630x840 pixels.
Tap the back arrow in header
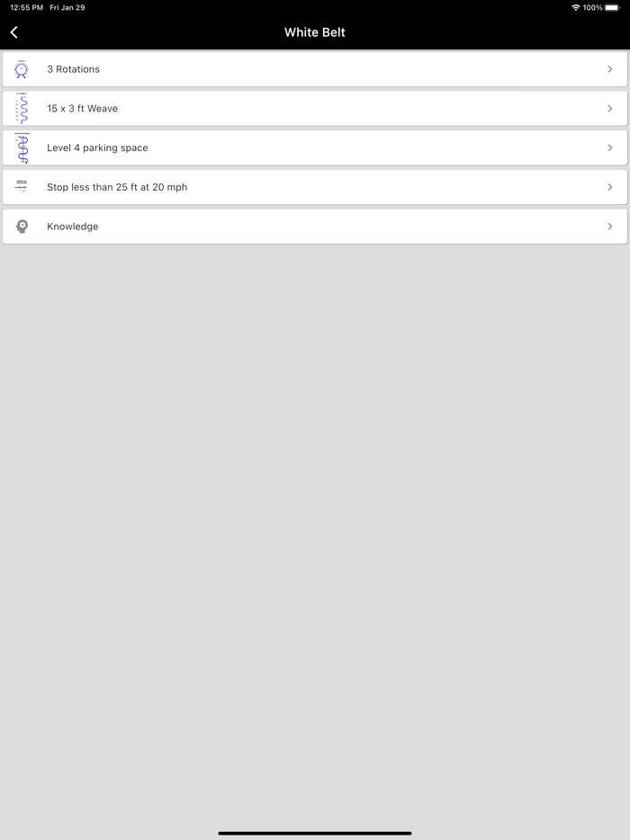tap(14, 32)
